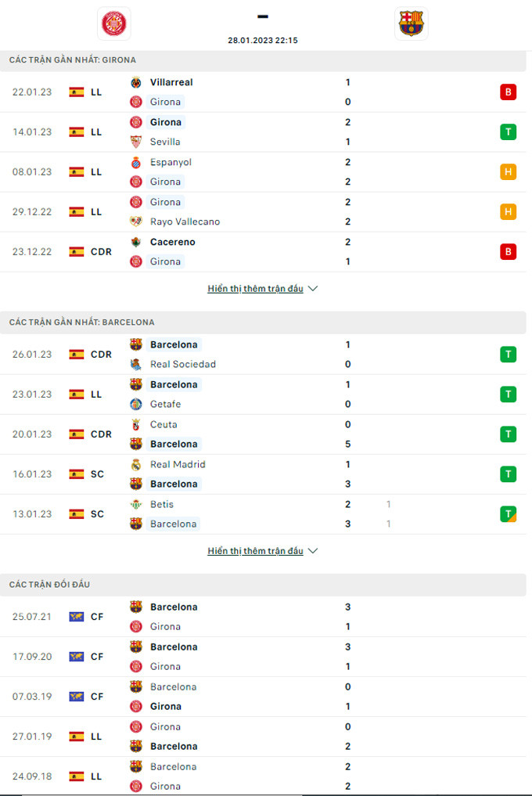Viewport: 532px width, 796px height.
Task: Click the Villarreal team logo
Action: click(x=136, y=82)
